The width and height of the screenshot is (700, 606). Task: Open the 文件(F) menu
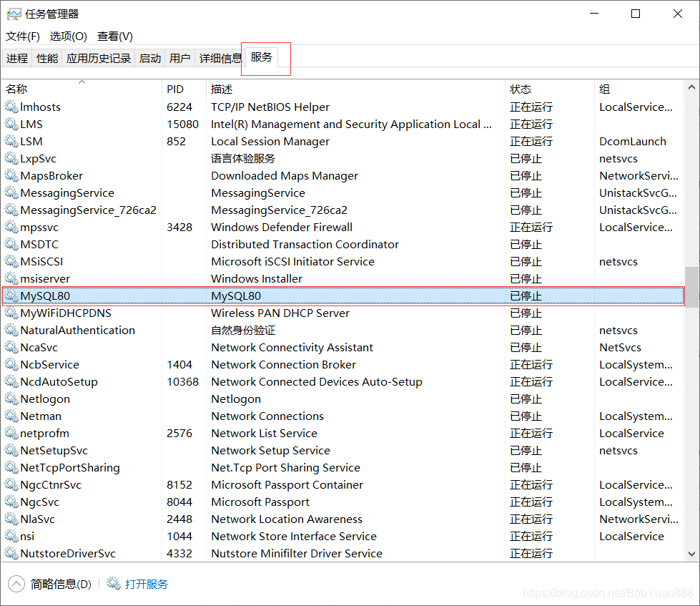tap(23, 36)
